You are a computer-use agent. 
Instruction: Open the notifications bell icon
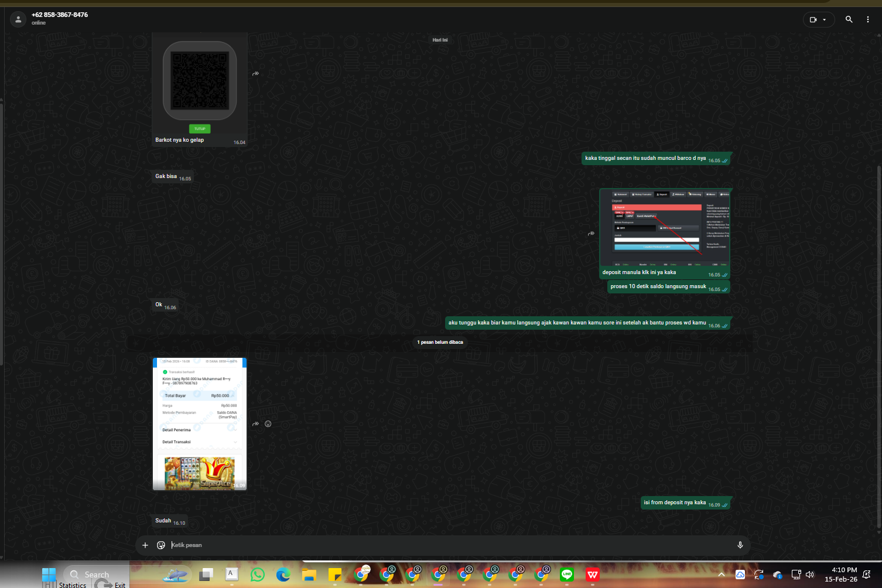click(x=867, y=575)
